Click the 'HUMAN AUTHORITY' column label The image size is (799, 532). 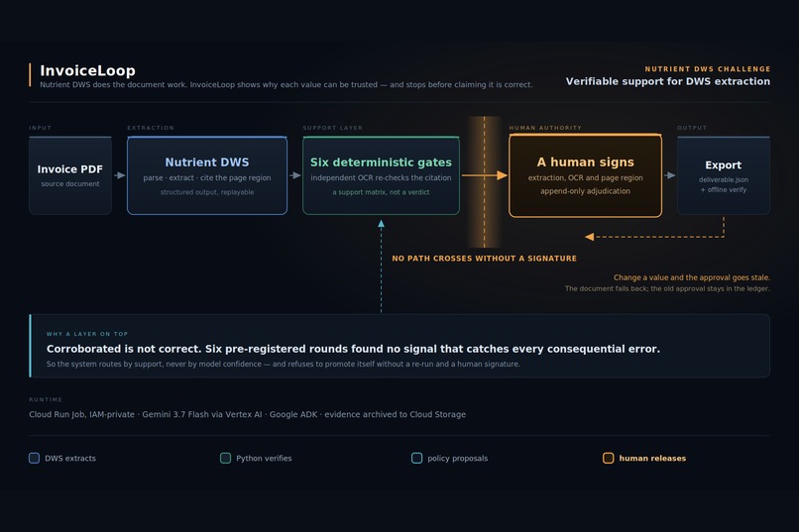(545, 128)
